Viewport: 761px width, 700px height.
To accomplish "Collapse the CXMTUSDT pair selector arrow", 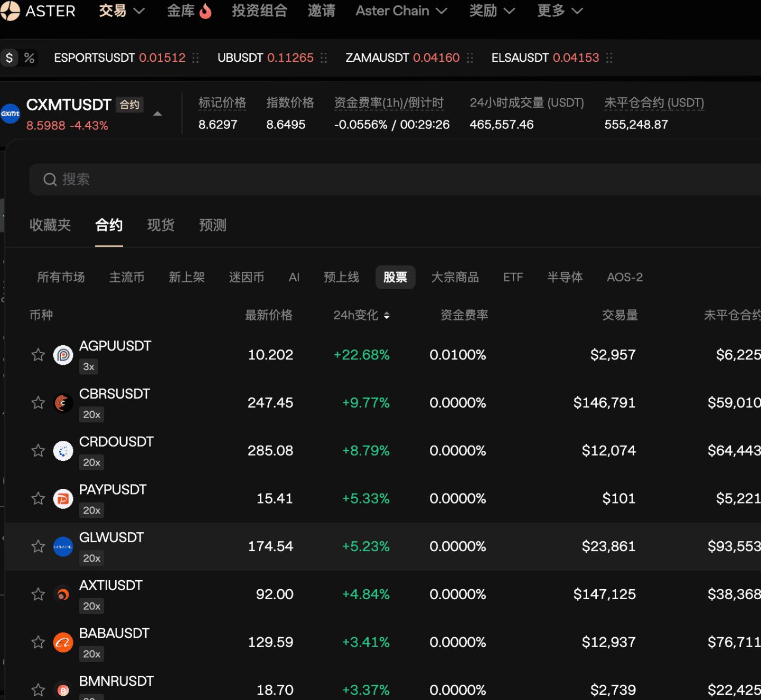I will pyautogui.click(x=157, y=113).
